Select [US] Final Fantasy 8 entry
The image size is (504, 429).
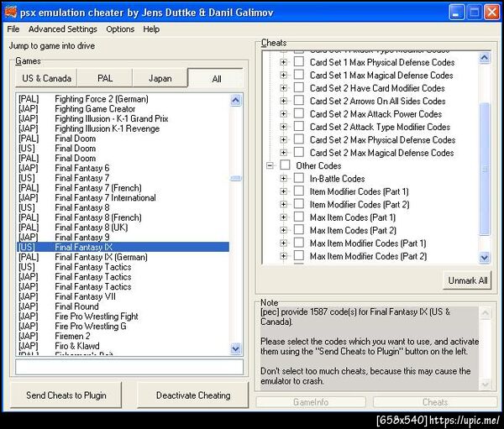[123, 207]
